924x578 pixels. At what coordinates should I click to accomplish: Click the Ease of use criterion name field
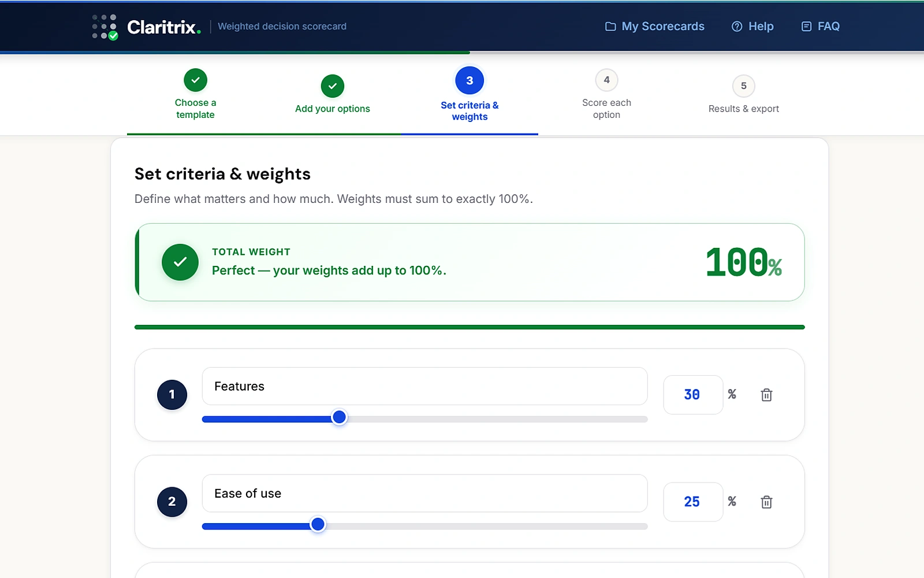(x=424, y=494)
